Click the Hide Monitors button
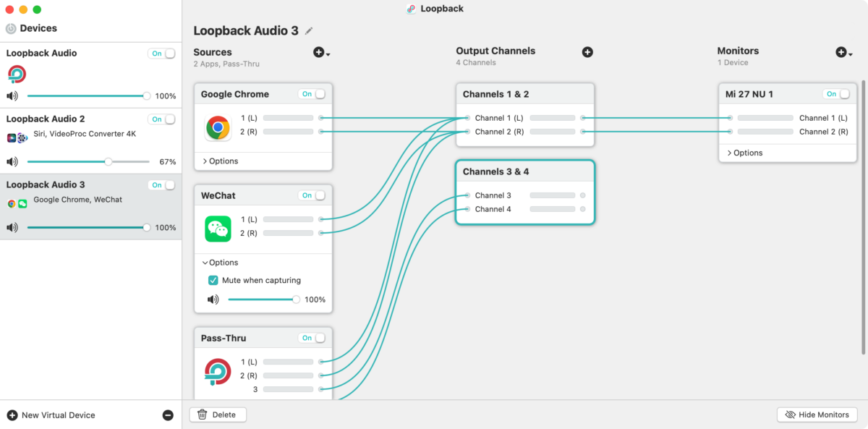This screenshot has width=868, height=429. coord(817,415)
